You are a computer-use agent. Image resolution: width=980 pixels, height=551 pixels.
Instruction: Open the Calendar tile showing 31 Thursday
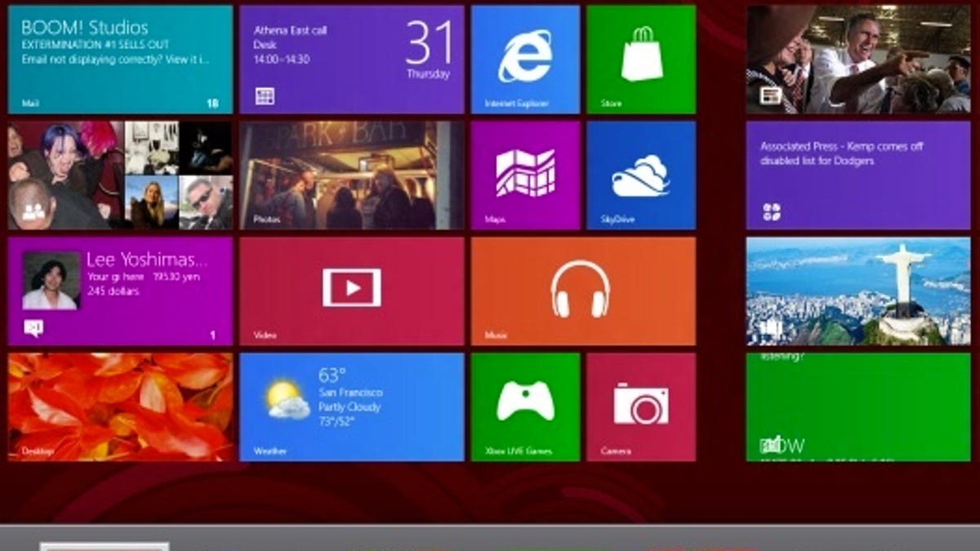[351, 60]
